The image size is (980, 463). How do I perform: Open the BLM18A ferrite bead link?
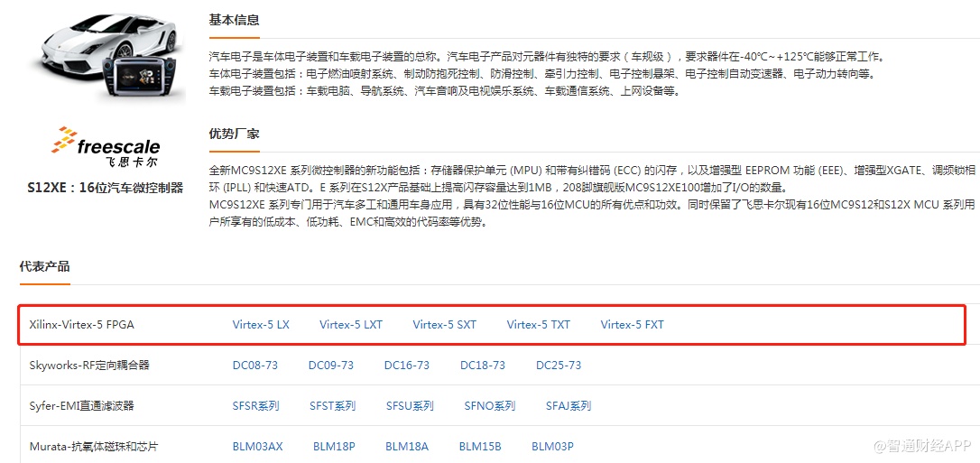407,447
